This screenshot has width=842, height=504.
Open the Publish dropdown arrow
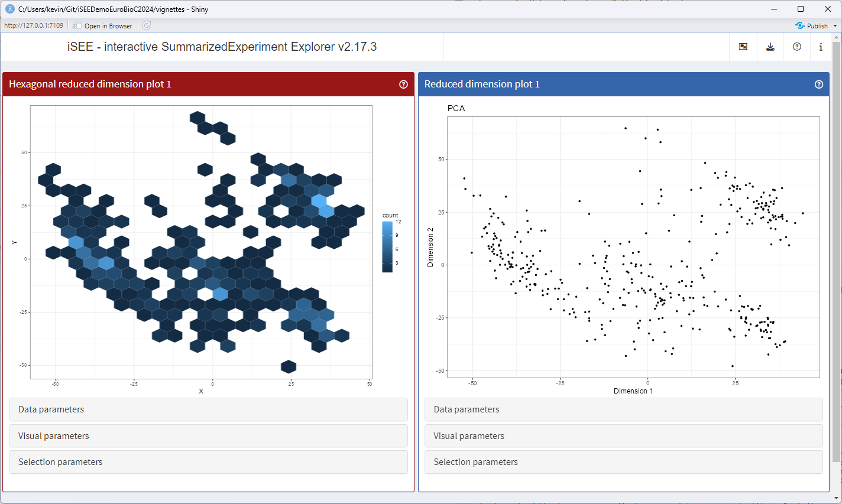pyautogui.click(x=835, y=26)
